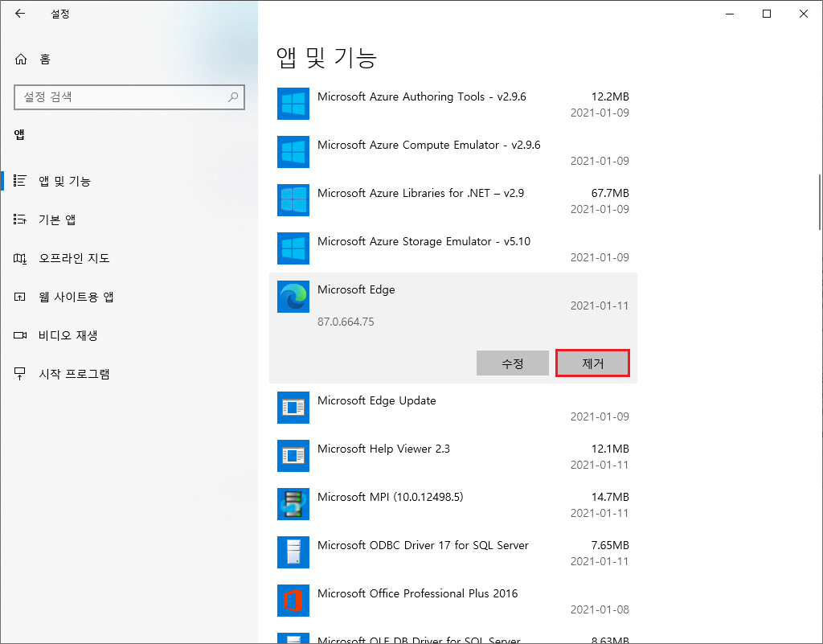Viewport: 823px width, 644px height.
Task: Click the ODBC Driver 17 icon
Action: (x=293, y=552)
